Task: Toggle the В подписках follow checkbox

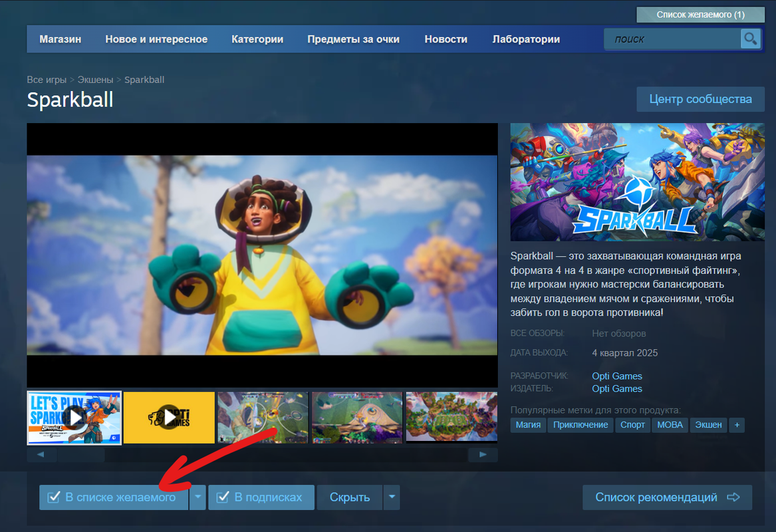Action: [261, 497]
